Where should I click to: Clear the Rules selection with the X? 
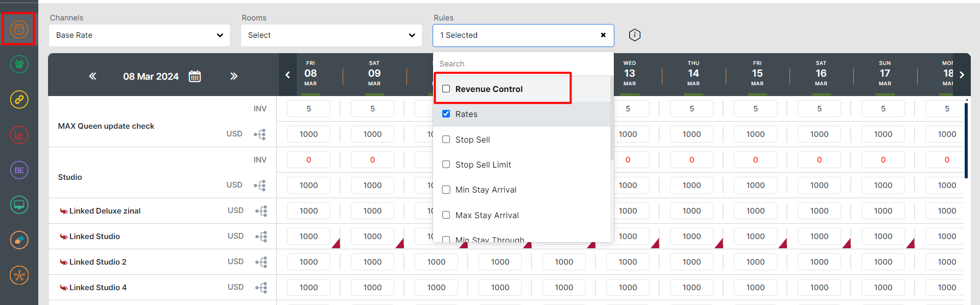tap(603, 35)
